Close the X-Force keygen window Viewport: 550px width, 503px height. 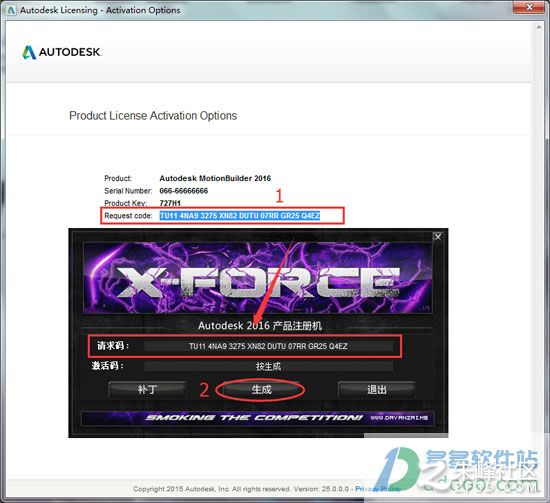[437, 237]
